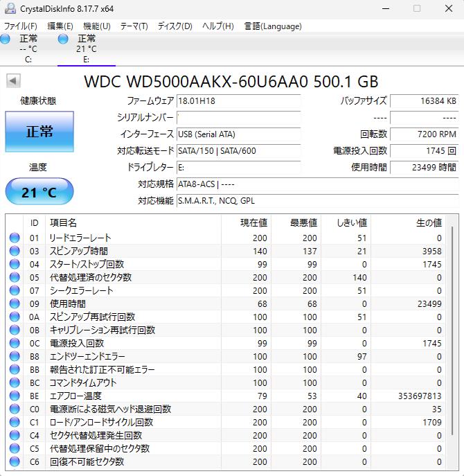Open the テーマ(T) menu
This screenshot has width=464, height=476.
134,26
